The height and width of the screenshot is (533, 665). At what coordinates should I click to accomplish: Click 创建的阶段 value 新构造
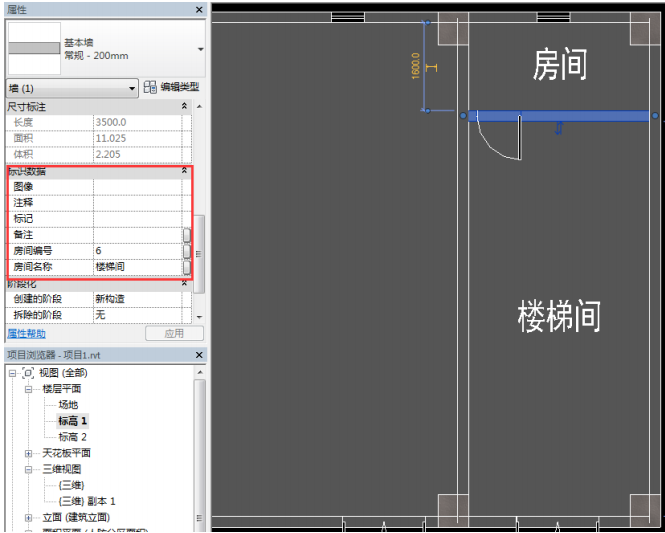[137, 299]
